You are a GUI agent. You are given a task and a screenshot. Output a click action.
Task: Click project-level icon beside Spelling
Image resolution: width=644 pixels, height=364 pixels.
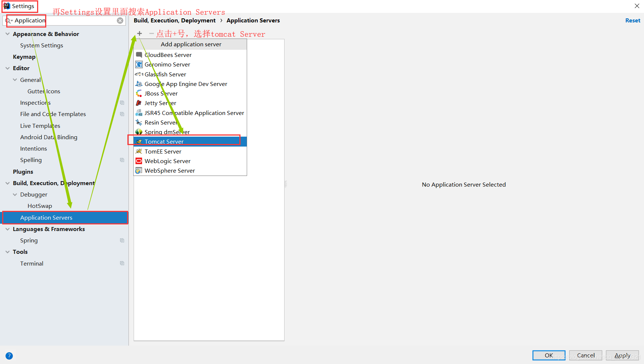(122, 160)
